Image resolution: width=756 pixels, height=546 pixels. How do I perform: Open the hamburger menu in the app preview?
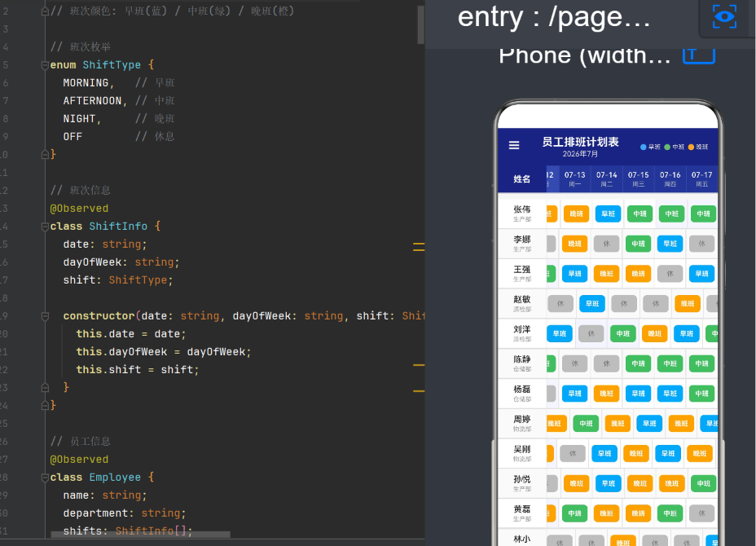pyautogui.click(x=514, y=145)
